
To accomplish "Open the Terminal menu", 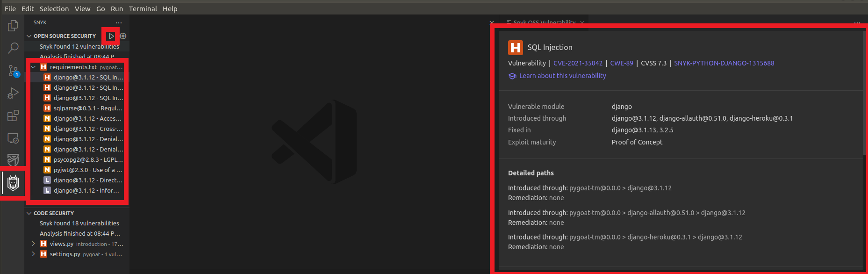I will [x=143, y=8].
